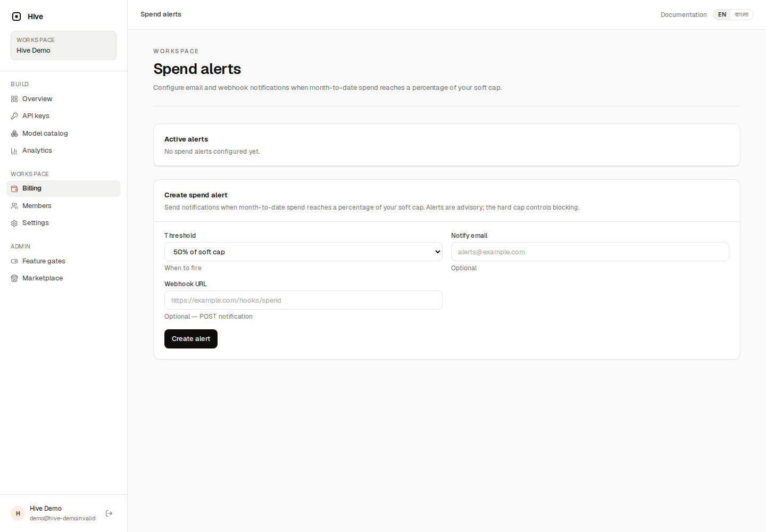The height and width of the screenshot is (532, 766).
Task: Click the Feature gates toggle icon
Action: coord(14,261)
